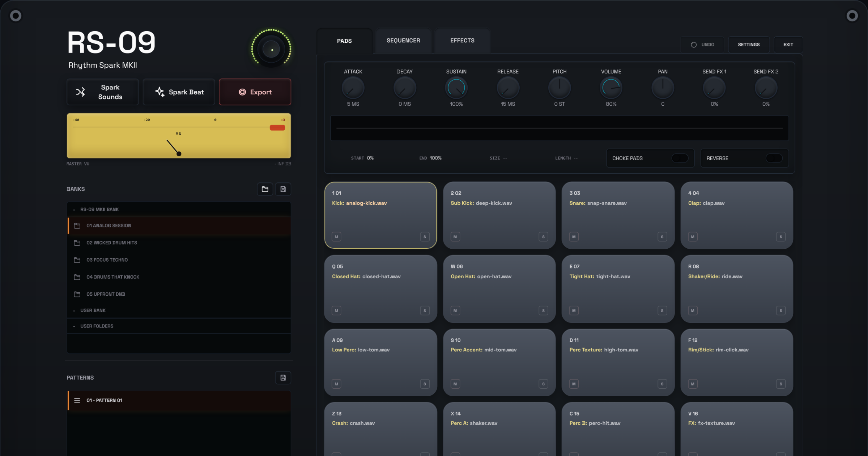Click the Spark Sounds button
Viewport: 868px width, 456px height.
[x=103, y=92]
